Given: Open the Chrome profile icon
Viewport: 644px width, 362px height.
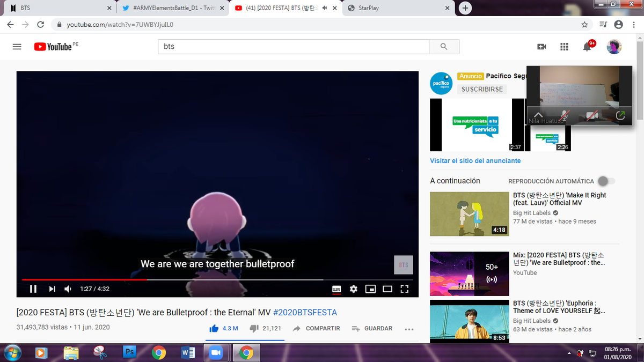Looking at the screenshot, I should pos(618,25).
